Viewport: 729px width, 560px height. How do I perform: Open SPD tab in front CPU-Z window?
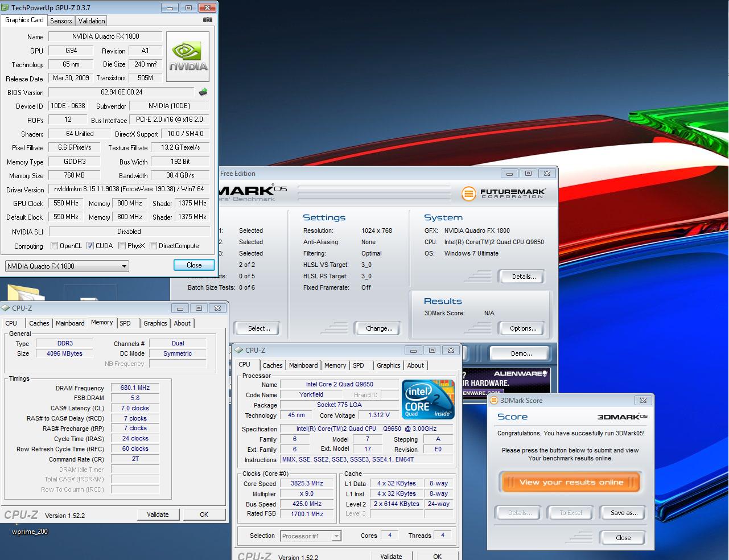click(359, 365)
